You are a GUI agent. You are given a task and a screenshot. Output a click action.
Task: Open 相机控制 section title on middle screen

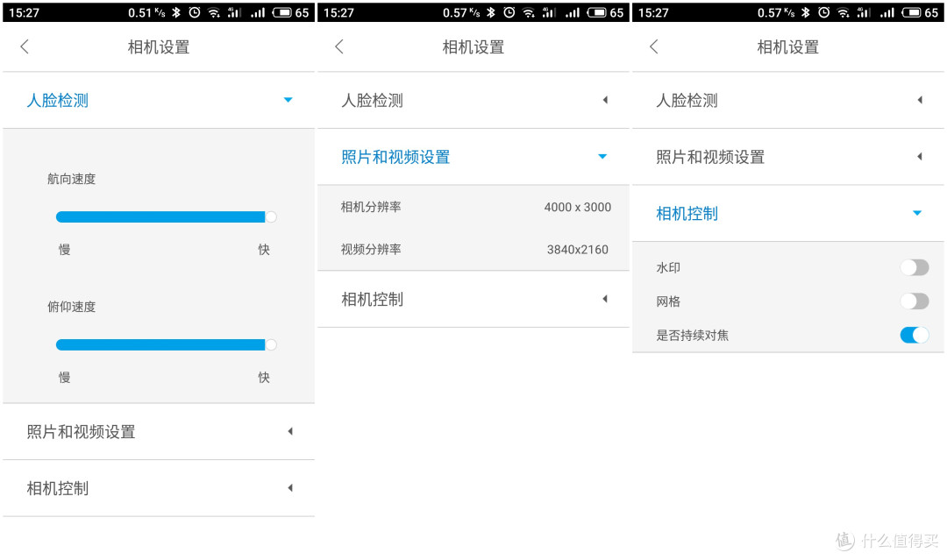[x=373, y=300]
